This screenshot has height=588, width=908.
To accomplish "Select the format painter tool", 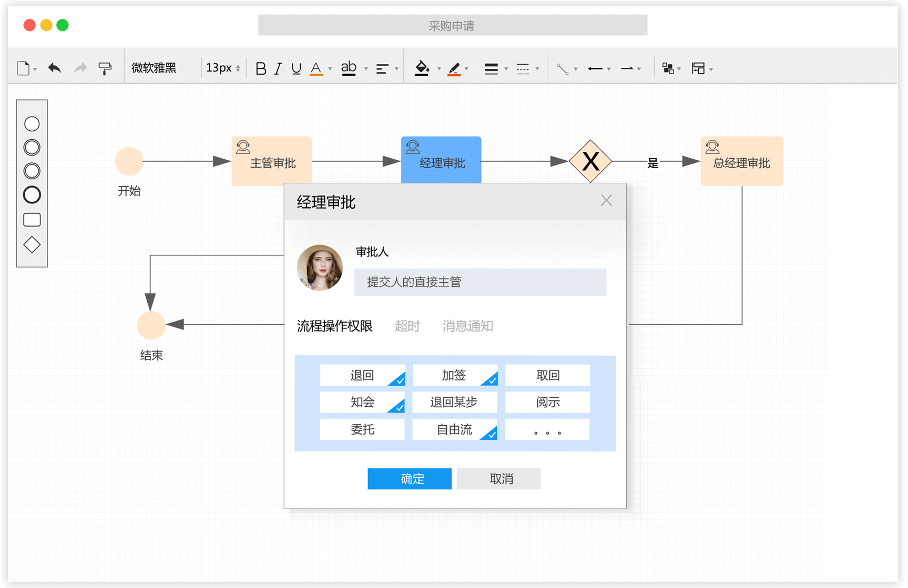I will [x=105, y=68].
